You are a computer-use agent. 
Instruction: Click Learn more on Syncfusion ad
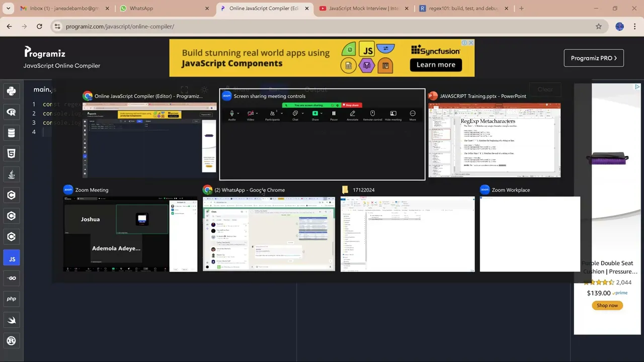pos(436,64)
